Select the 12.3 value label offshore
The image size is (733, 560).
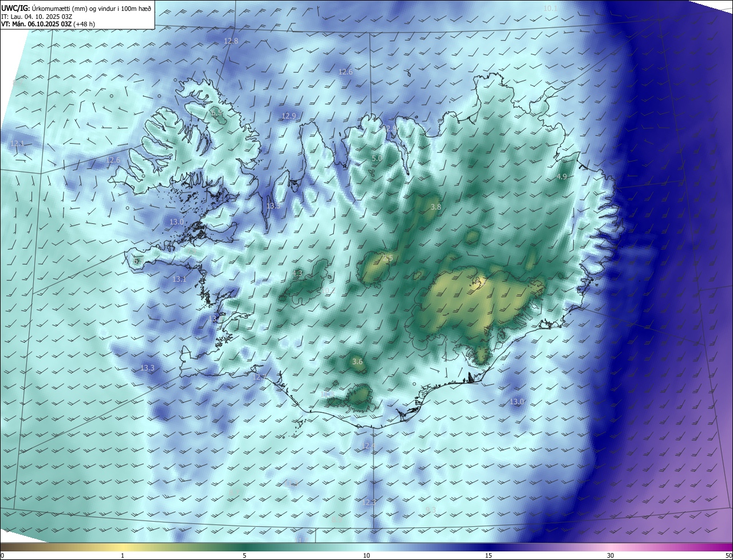coord(370,502)
